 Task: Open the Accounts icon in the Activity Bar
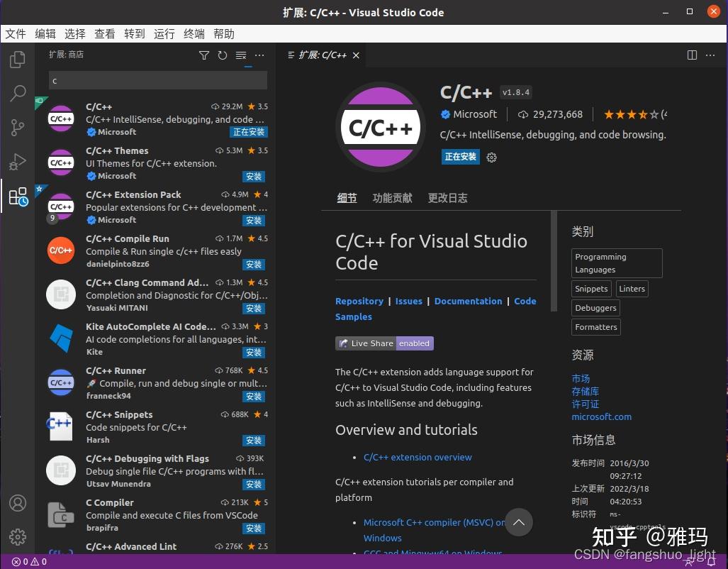point(18,503)
